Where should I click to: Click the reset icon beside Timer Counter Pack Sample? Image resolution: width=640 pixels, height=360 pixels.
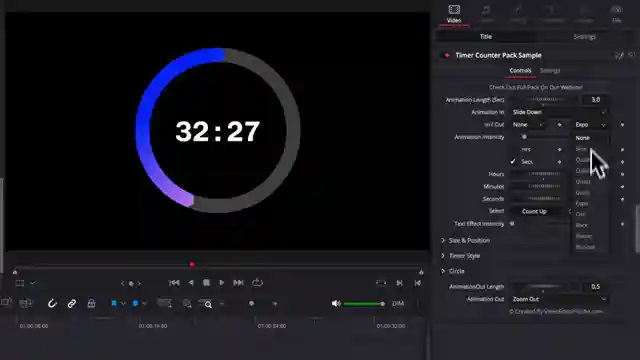(631, 55)
